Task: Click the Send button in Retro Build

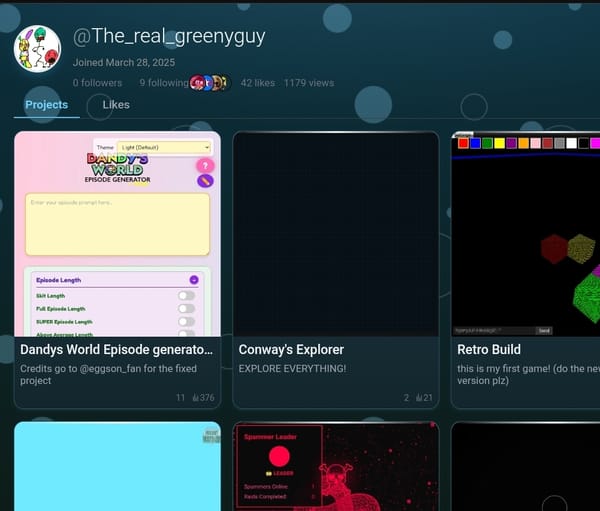Action: [544, 331]
